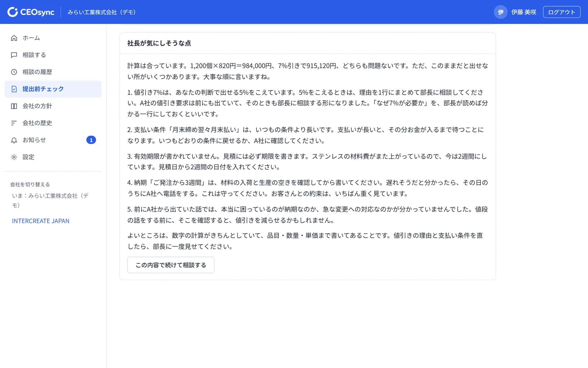
Task: Open 会社の歴史 page
Action: click(x=53, y=123)
